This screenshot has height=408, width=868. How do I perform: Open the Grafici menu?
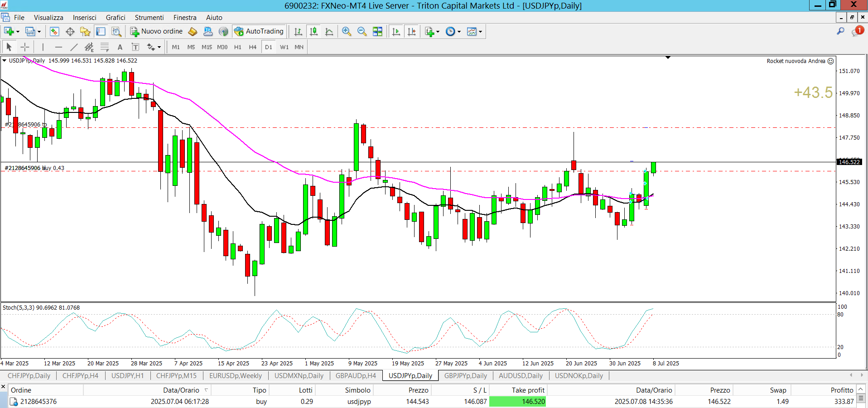coord(116,17)
